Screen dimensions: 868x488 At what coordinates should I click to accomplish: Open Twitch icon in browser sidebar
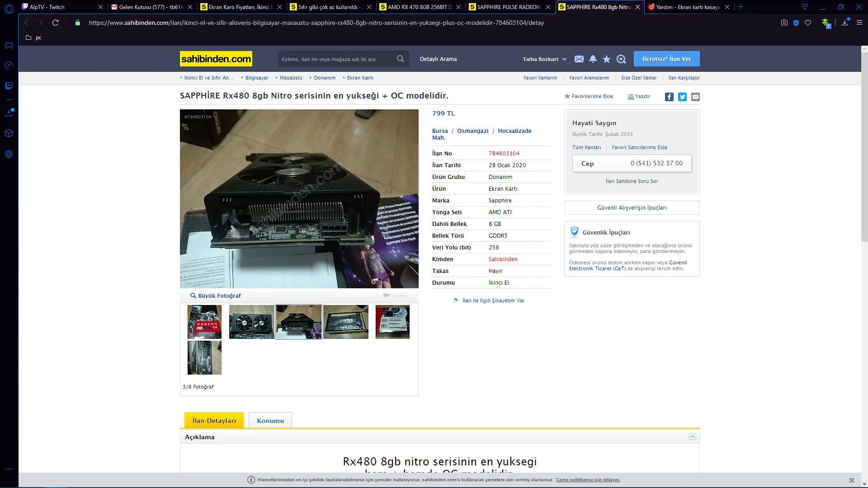[9, 86]
